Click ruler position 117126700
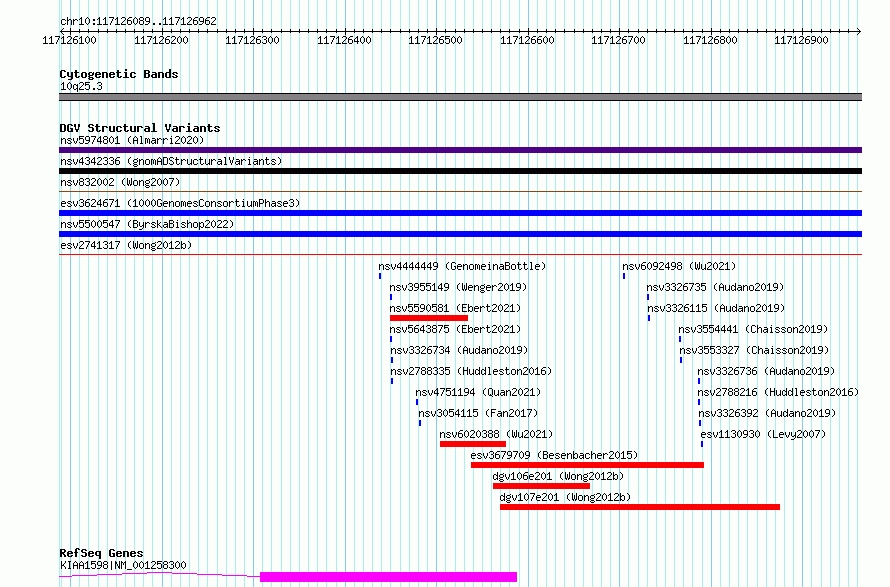The height and width of the screenshot is (587, 890). point(618,40)
